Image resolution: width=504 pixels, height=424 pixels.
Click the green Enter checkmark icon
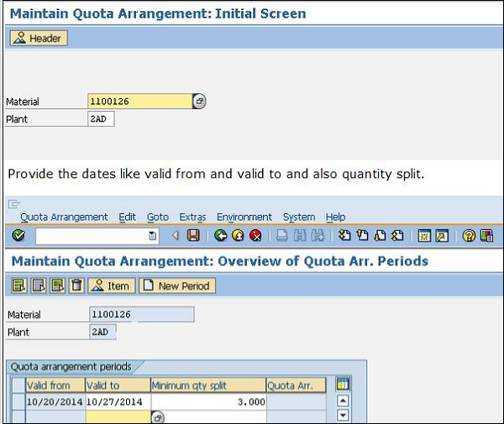[18, 236]
